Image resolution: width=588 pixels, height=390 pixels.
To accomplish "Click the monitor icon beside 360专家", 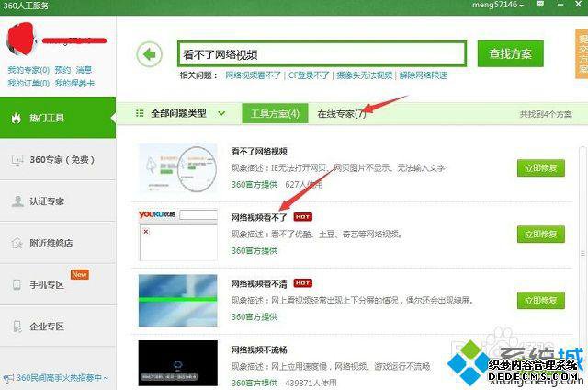I will coord(17,160).
